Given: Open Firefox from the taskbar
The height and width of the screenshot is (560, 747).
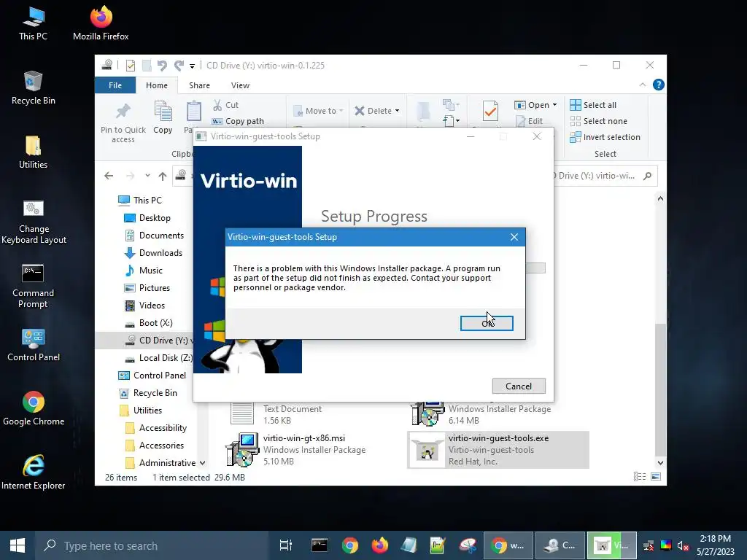Looking at the screenshot, I should click(379, 545).
